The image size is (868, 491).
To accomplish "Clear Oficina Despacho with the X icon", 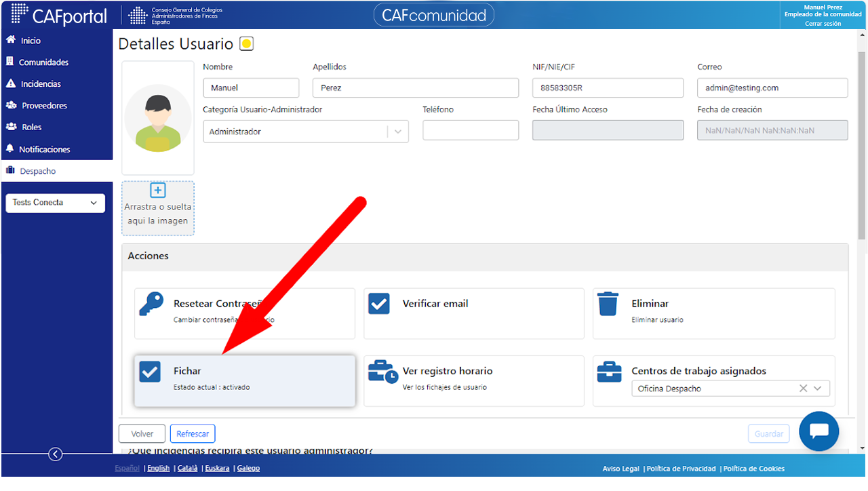I will 803,389.
